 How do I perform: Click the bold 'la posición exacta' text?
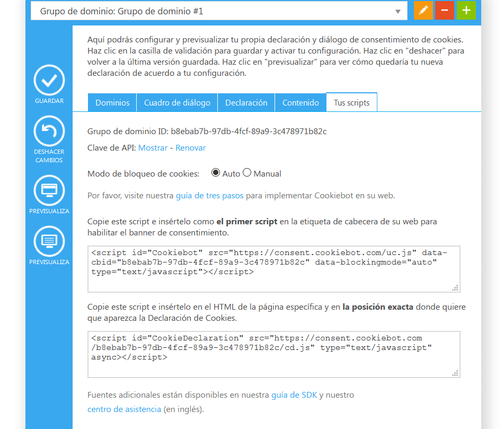coord(378,307)
